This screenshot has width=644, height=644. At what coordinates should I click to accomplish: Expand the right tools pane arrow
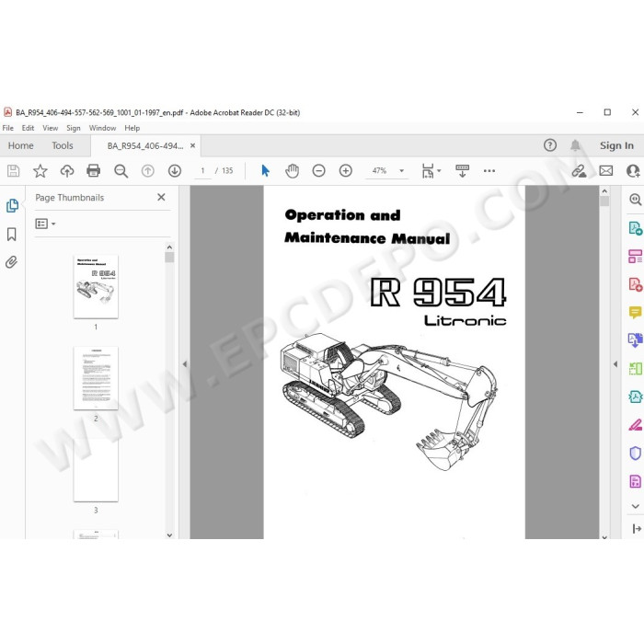pyautogui.click(x=637, y=529)
